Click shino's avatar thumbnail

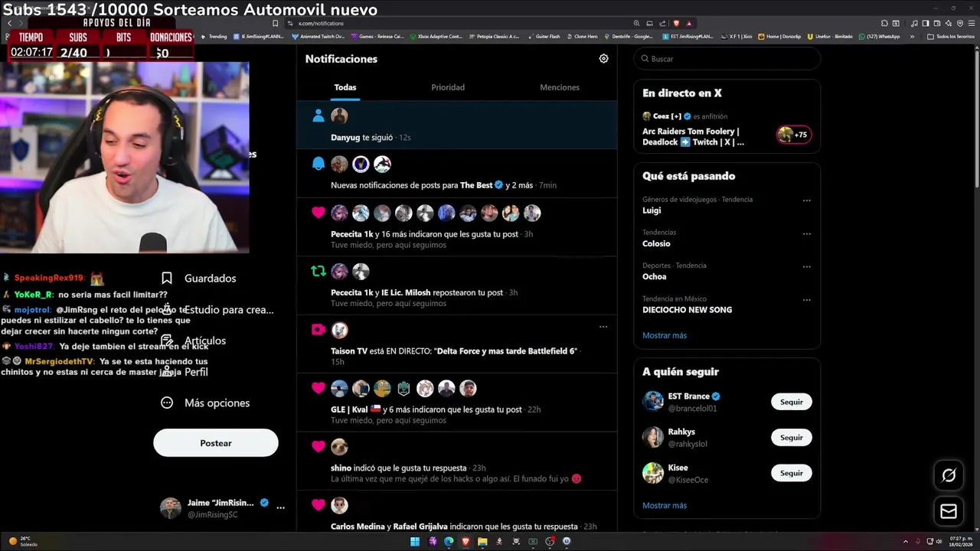pos(339,446)
